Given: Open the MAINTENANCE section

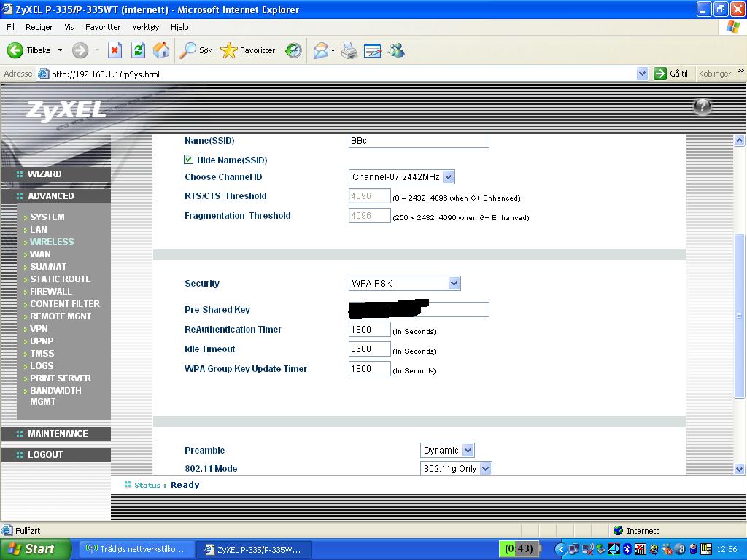Looking at the screenshot, I should click(56, 434).
